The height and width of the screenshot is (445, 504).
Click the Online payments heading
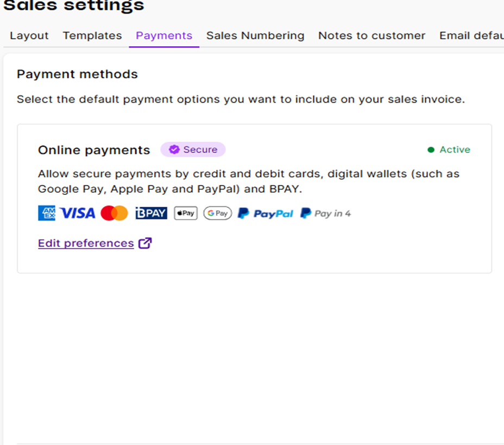coord(94,150)
